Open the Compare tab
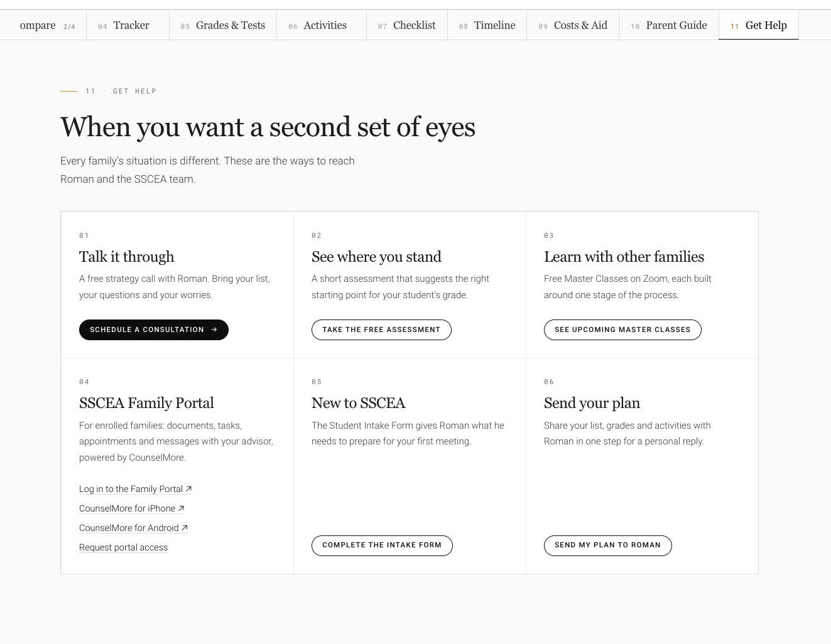Image resolution: width=831 pixels, height=644 pixels. click(43, 25)
